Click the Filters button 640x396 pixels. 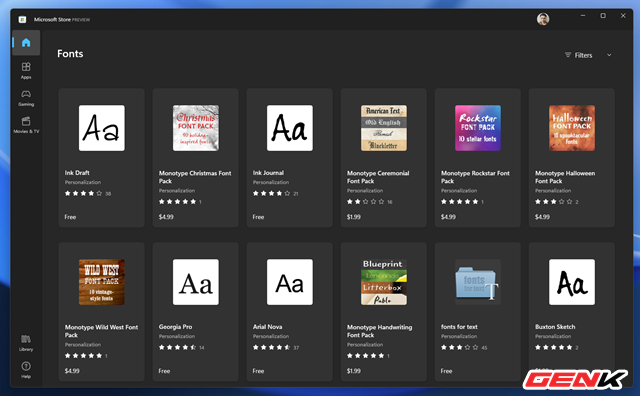[578, 55]
